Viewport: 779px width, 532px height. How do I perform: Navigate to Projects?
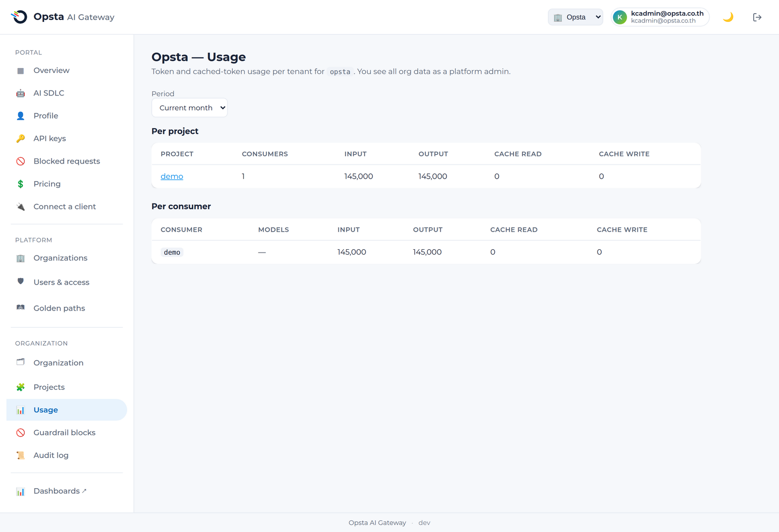[x=67, y=387]
